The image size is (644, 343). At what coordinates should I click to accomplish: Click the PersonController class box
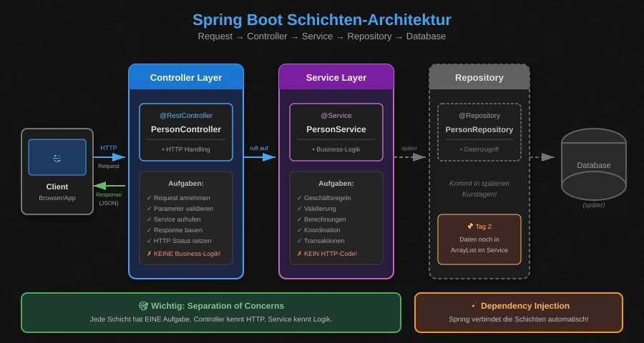click(x=186, y=131)
